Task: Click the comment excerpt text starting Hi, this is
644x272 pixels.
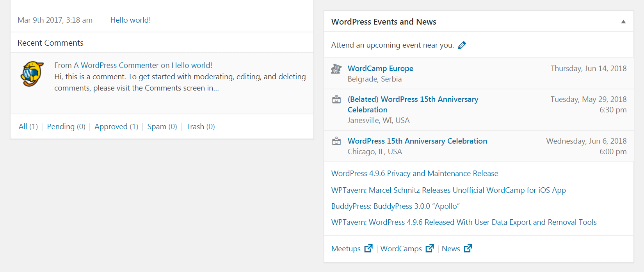Action: (x=180, y=82)
